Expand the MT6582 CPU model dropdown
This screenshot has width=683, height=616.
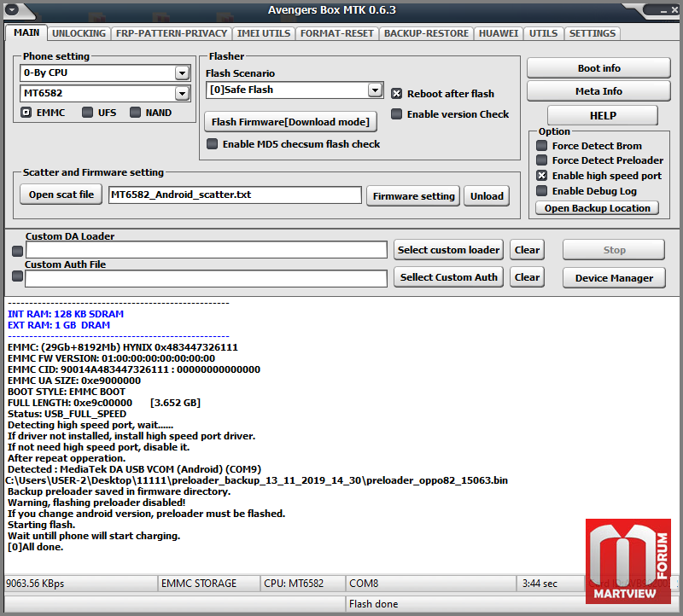(x=182, y=93)
